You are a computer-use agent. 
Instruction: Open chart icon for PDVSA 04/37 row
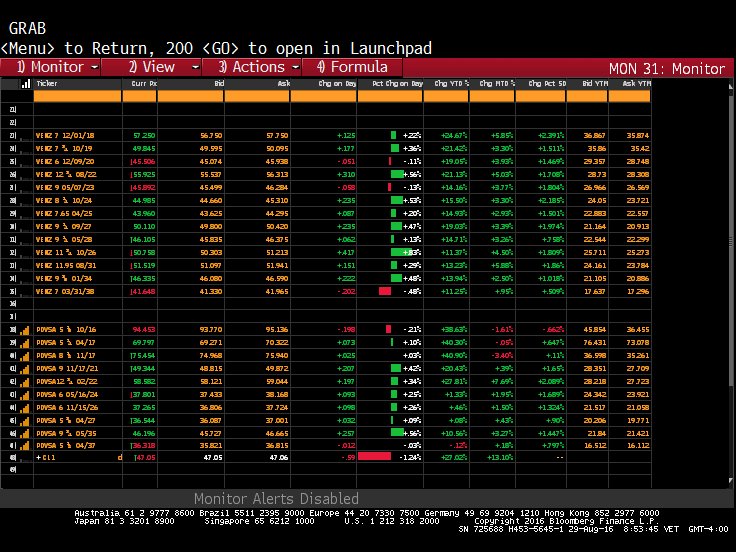point(25,446)
